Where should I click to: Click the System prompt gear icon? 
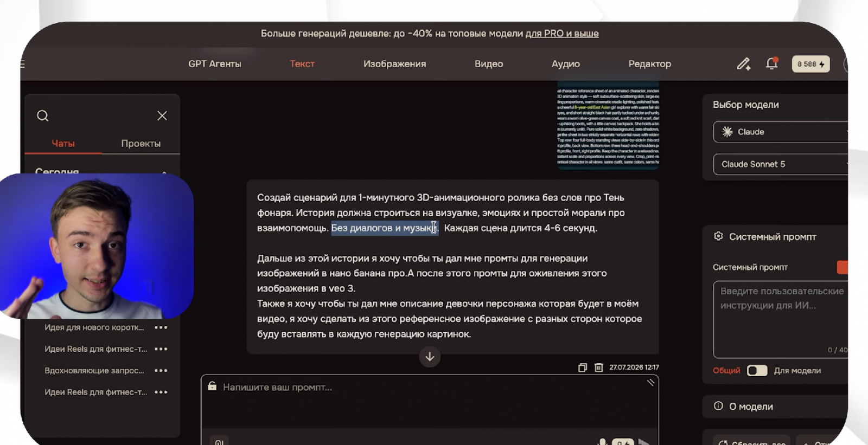(718, 236)
